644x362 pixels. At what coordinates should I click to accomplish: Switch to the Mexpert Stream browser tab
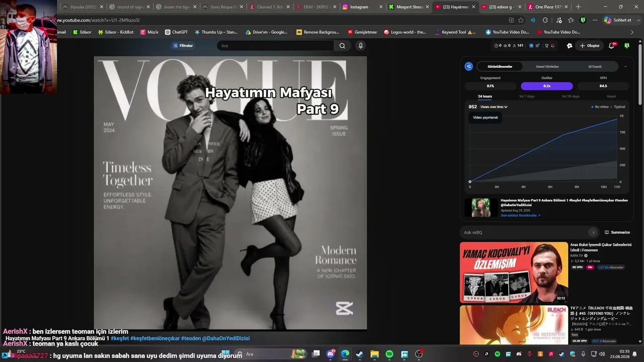[x=409, y=7]
